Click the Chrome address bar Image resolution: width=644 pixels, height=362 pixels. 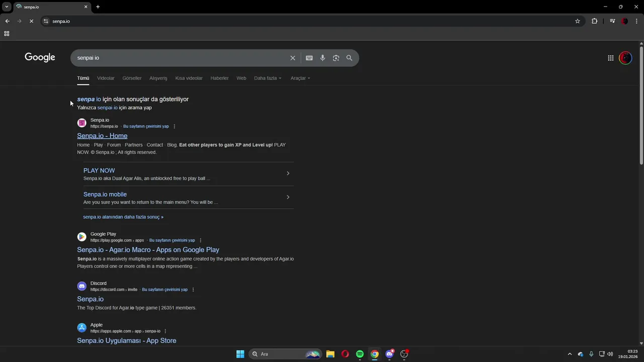tap(312, 21)
